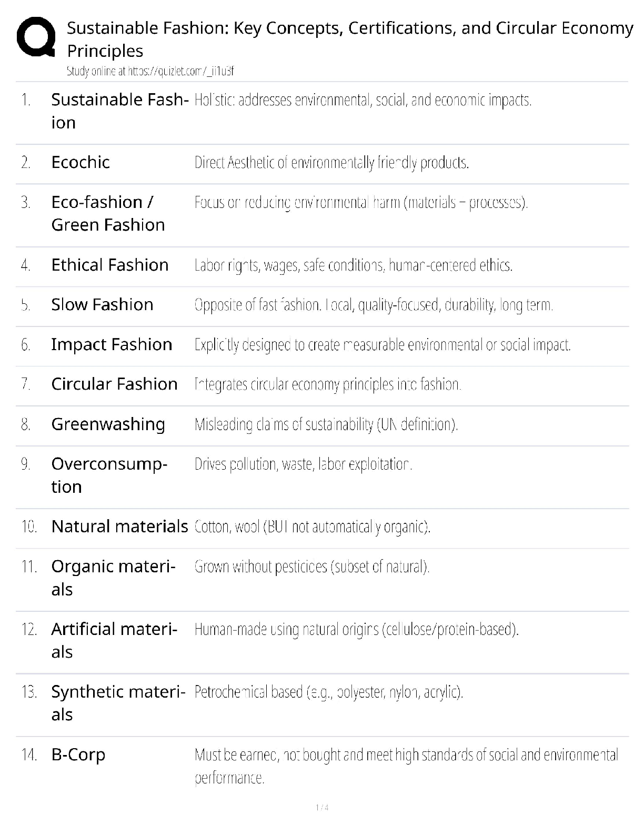Click the Synthetic materials term

point(118,703)
